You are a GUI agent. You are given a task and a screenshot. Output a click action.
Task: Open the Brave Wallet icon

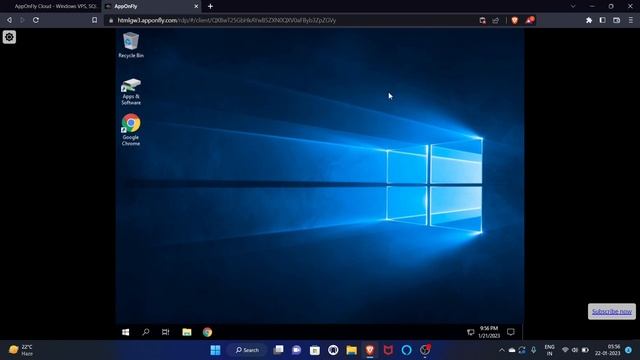coord(616,20)
